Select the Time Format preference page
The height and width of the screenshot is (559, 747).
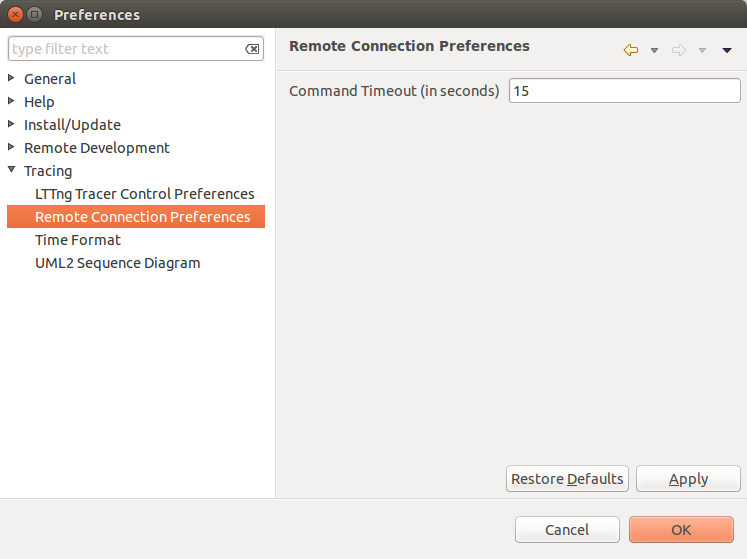point(78,240)
